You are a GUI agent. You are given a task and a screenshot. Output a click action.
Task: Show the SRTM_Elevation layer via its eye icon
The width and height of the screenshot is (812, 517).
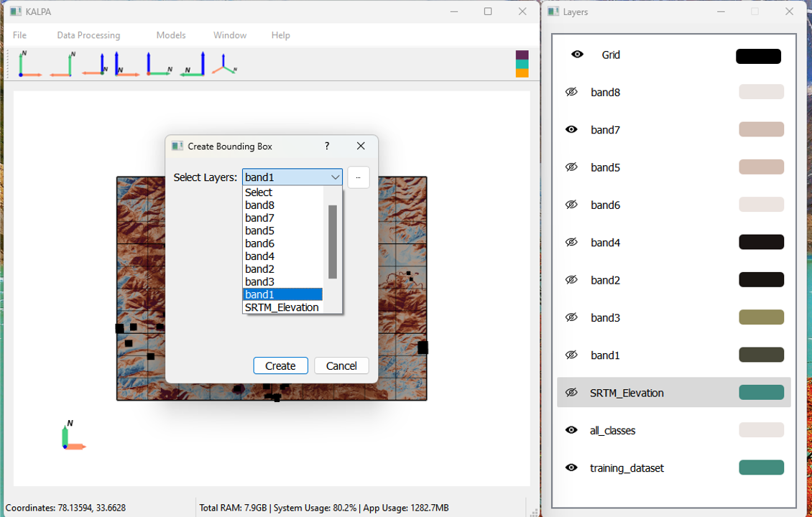[571, 393]
